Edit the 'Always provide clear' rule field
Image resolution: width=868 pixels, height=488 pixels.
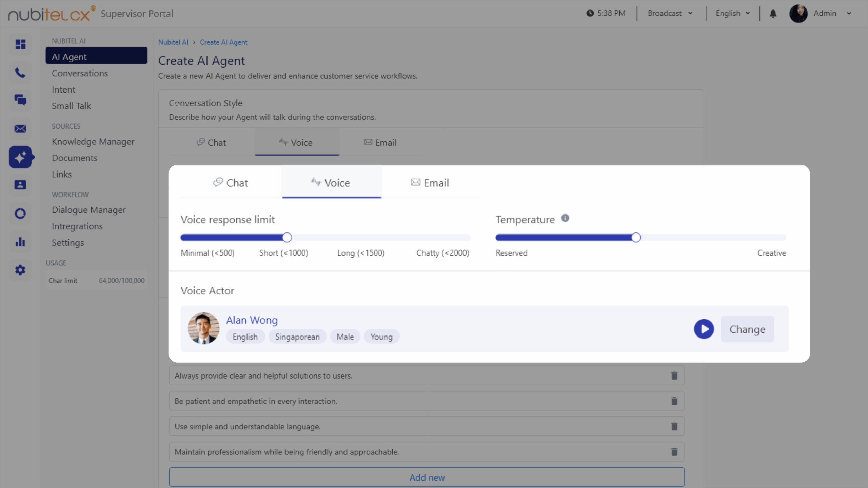tap(427, 375)
